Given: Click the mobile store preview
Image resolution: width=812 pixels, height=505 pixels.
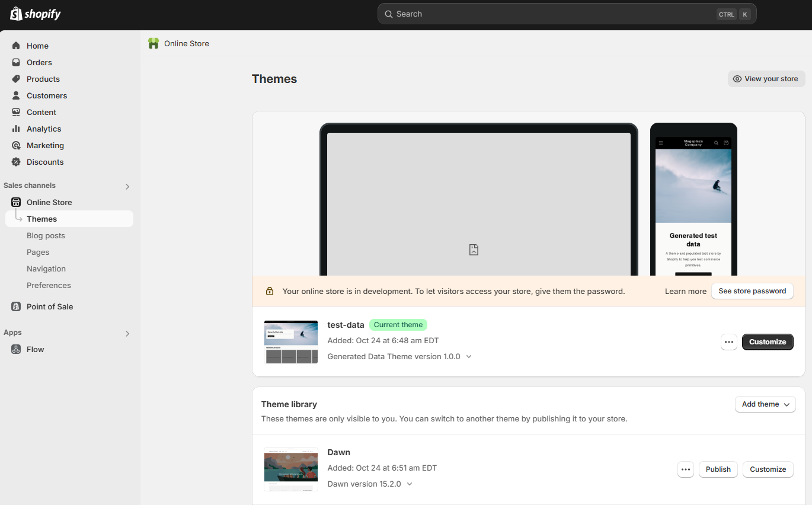Looking at the screenshot, I should coord(693,200).
